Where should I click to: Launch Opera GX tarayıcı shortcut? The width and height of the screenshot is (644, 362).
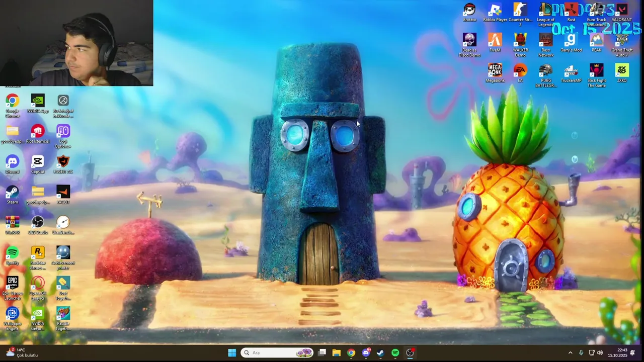[x=38, y=288]
